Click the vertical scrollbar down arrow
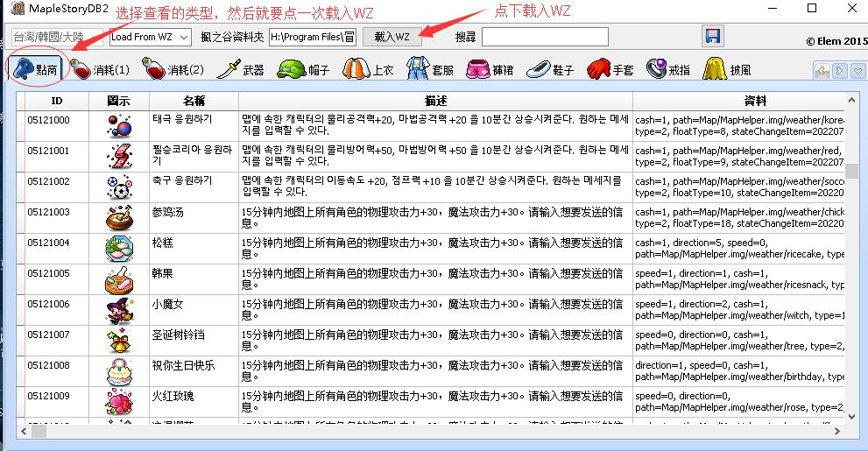The width and height of the screenshot is (868, 451). [851, 417]
